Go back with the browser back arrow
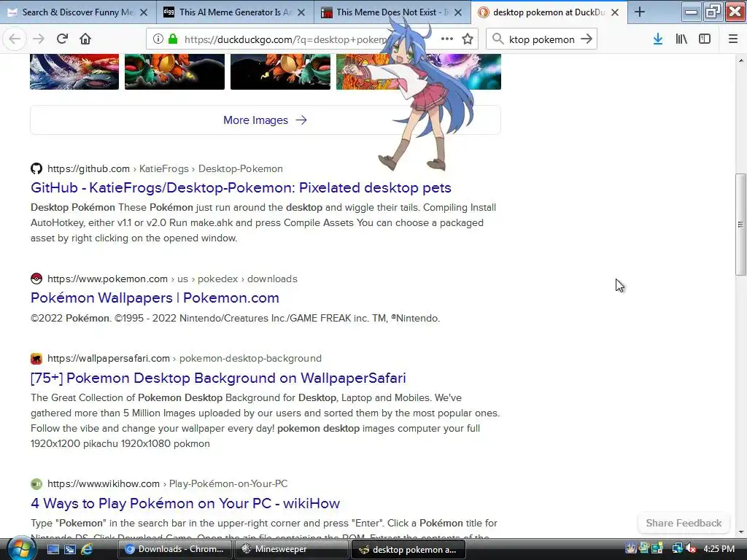This screenshot has height=560, width=747. [15, 39]
